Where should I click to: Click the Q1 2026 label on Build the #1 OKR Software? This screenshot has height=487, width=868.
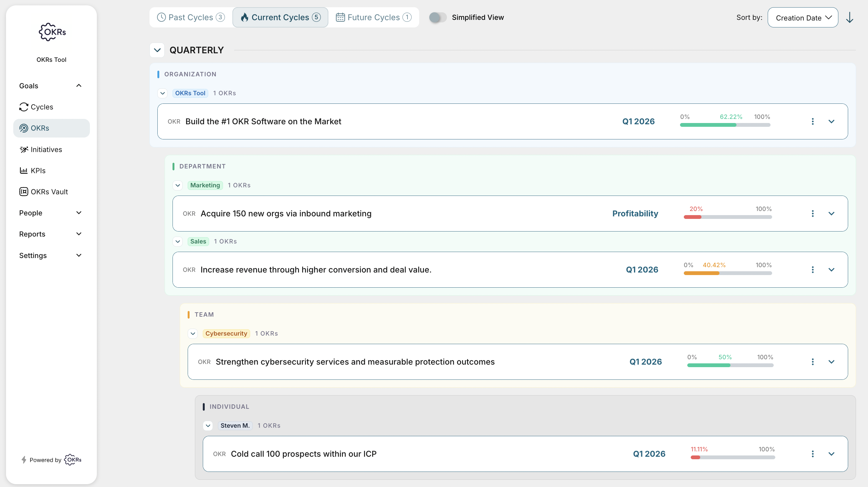click(x=638, y=121)
